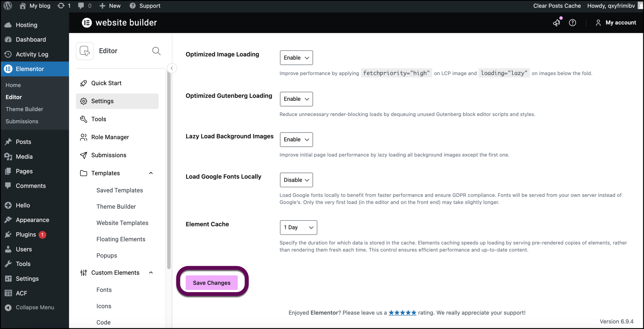Viewport: 644px width, 329px height.
Task: Open the WordPress logo menu
Action: (x=7, y=6)
